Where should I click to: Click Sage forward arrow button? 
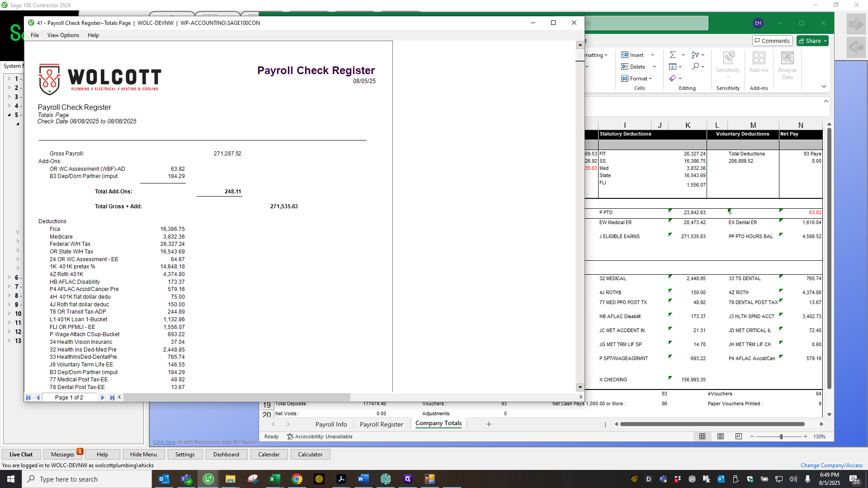coord(856,24)
